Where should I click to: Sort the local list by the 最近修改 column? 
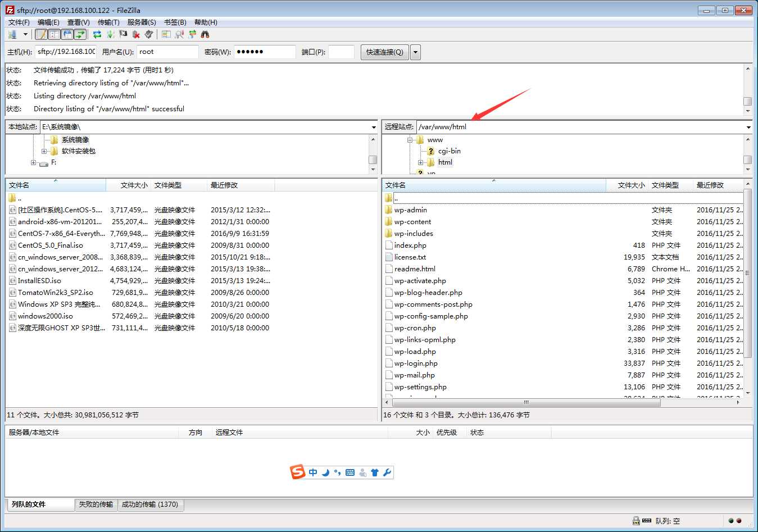[241, 185]
